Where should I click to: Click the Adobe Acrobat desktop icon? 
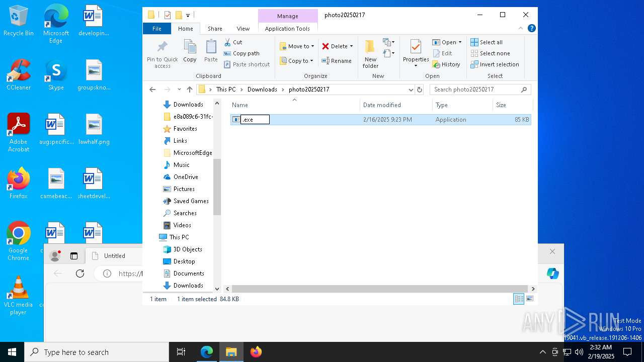tap(19, 133)
